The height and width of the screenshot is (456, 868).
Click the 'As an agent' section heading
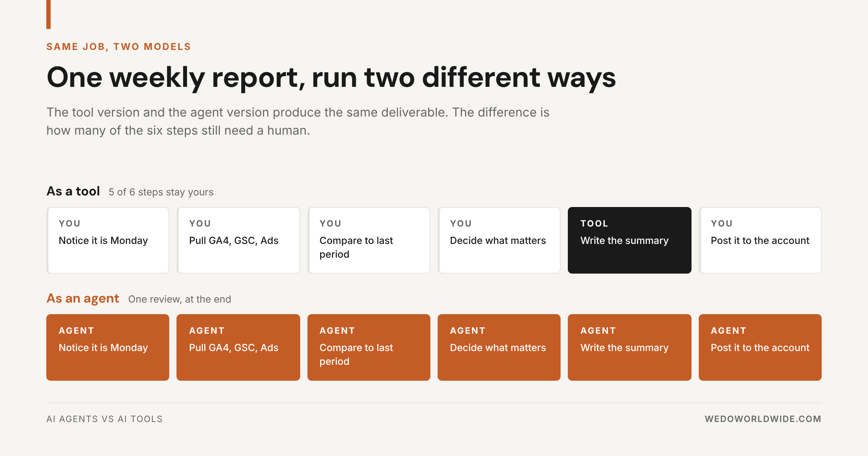tap(83, 299)
